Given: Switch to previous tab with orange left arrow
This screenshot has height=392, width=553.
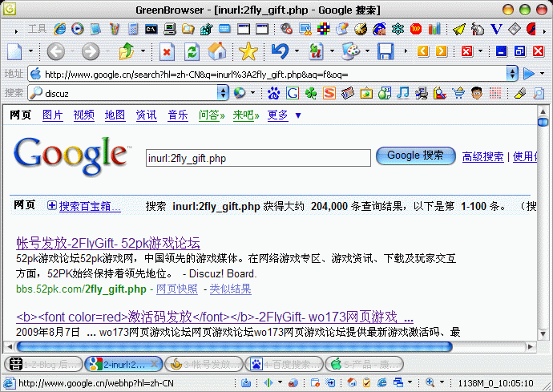Looking at the screenshot, I should coord(423,51).
